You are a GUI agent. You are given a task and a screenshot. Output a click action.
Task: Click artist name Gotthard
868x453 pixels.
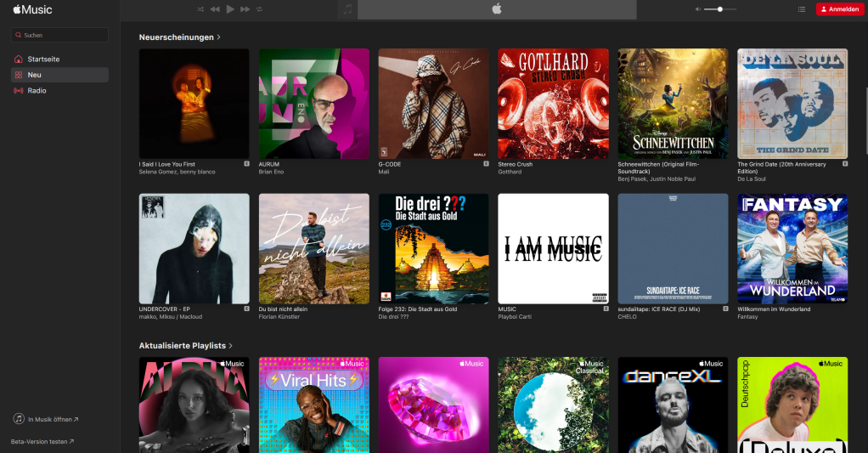510,173
